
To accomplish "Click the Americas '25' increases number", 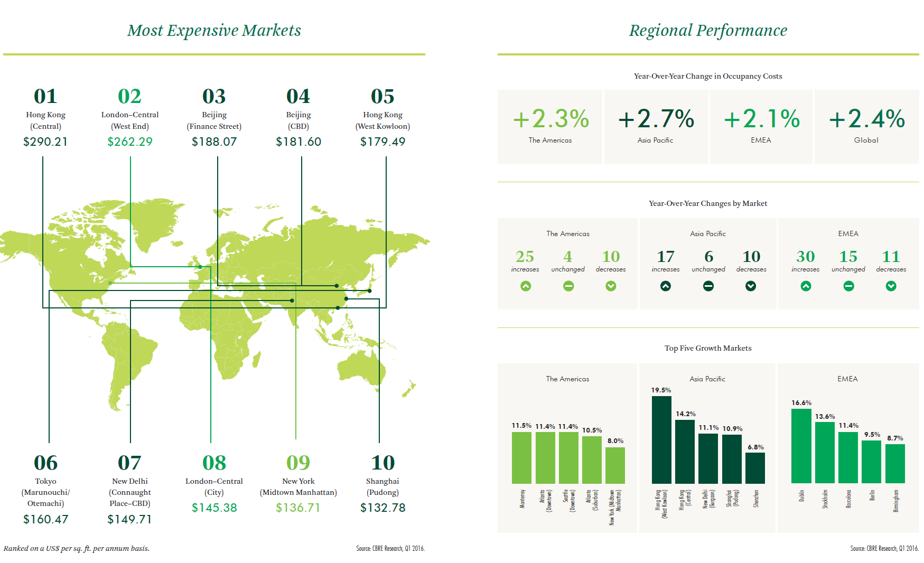I will coord(525,257).
